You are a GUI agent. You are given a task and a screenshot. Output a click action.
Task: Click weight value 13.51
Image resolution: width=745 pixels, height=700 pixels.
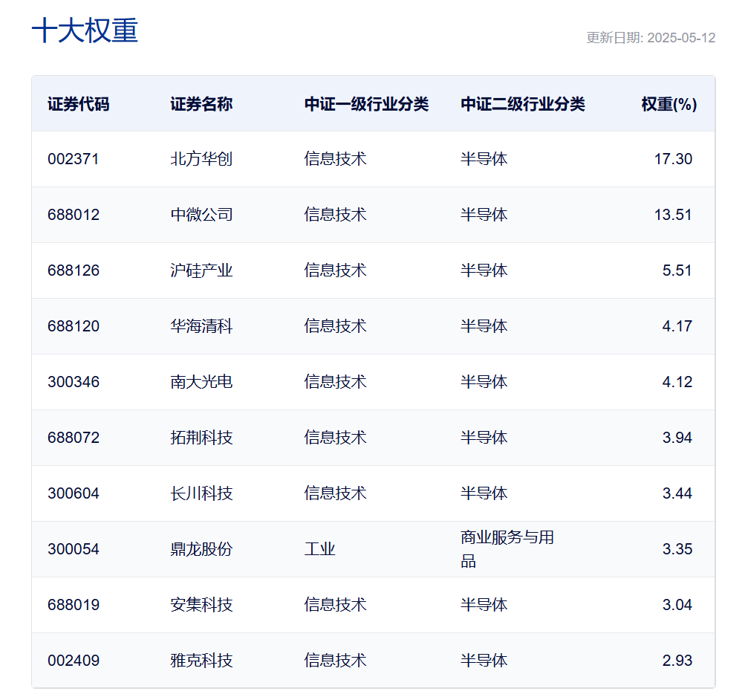(673, 215)
